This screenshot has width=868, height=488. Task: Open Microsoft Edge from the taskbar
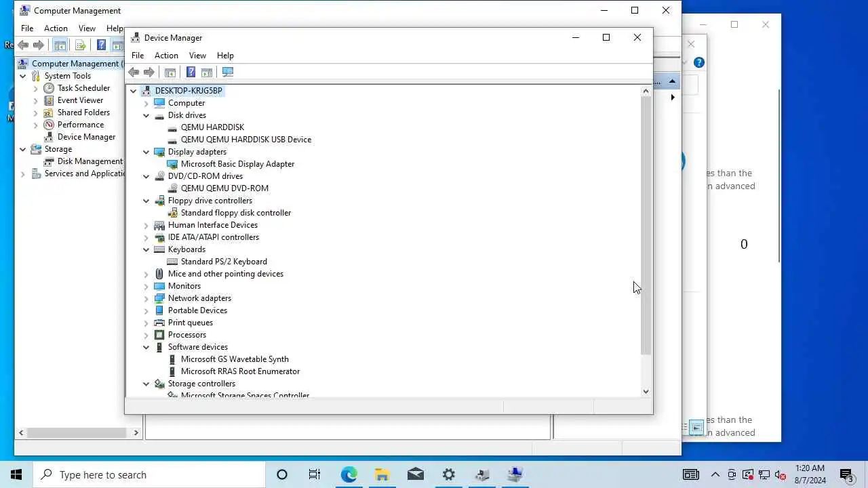[x=349, y=474]
